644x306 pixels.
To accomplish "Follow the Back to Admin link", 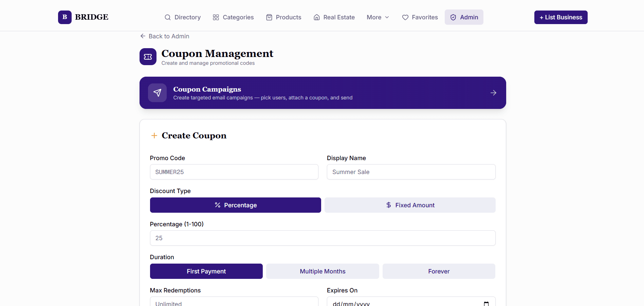I will click(165, 36).
